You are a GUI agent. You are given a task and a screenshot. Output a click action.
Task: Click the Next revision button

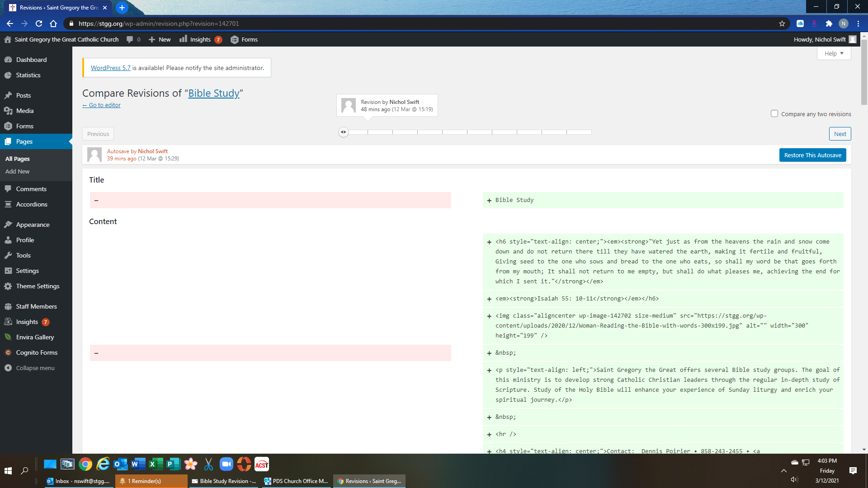(x=840, y=134)
